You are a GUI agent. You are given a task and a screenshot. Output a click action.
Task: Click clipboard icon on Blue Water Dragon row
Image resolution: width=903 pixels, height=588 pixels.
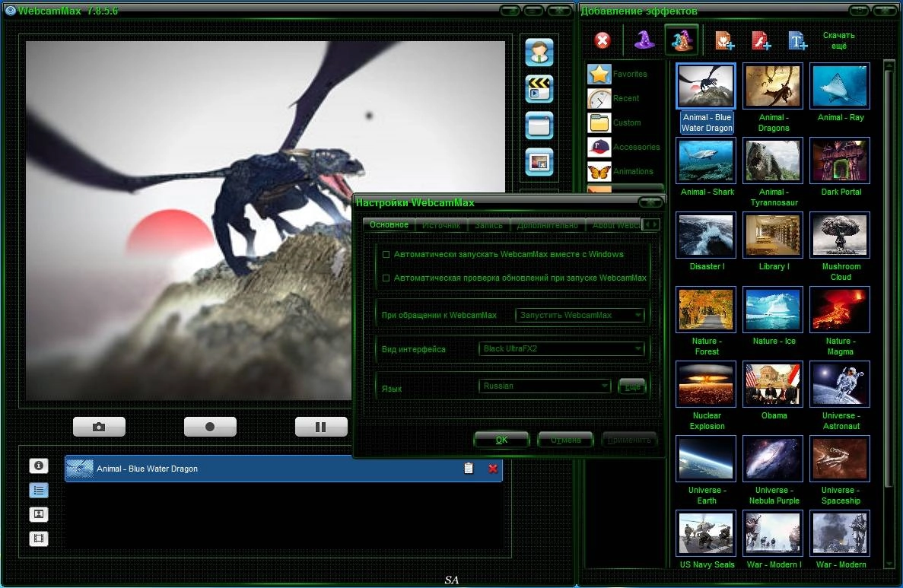468,469
